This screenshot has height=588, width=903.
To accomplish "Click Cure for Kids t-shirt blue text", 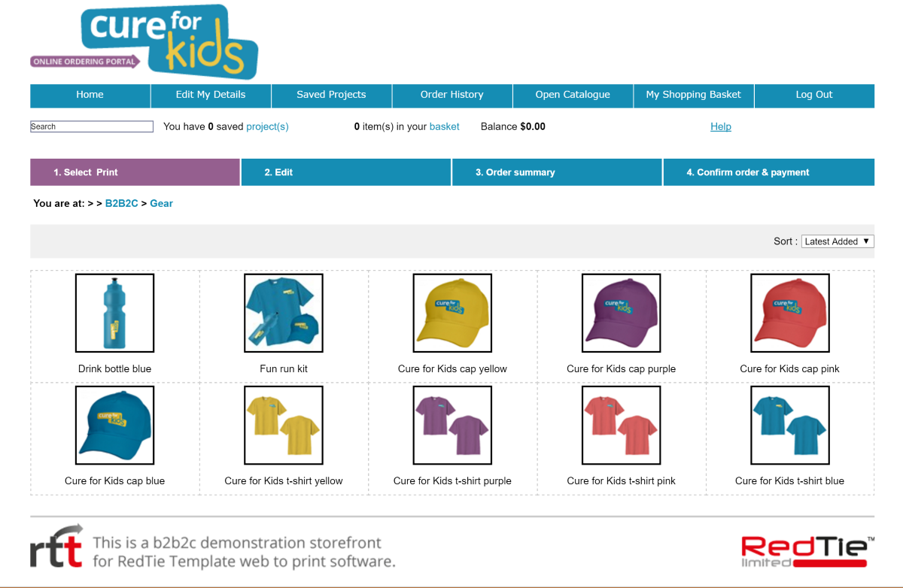I will [x=790, y=480].
